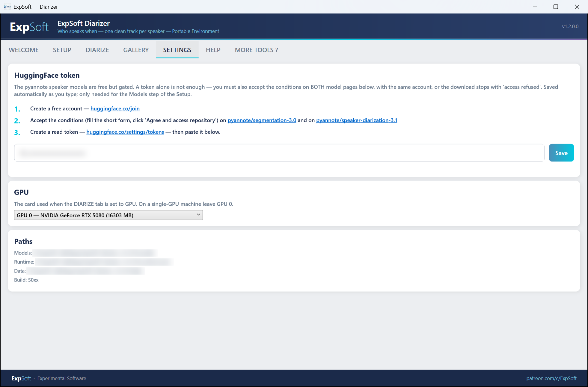The width and height of the screenshot is (588, 387).
Task: Open the pyannote/speaker-diarization-3.1 link
Action: click(x=357, y=120)
